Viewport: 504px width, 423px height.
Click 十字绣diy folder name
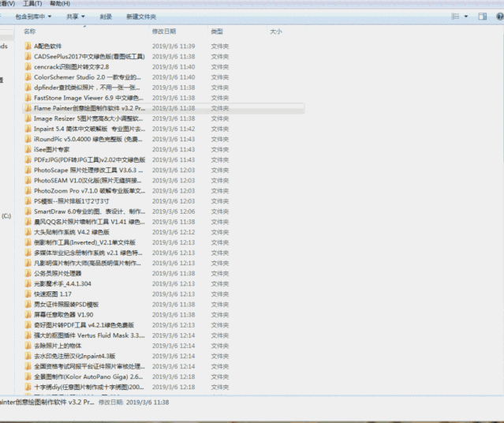click(89, 387)
